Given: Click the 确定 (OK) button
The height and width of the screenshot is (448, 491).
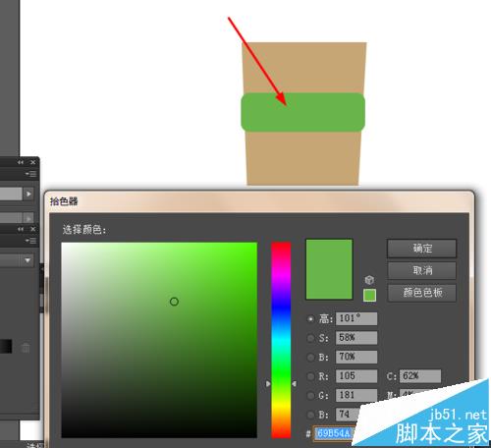Looking at the screenshot, I should [421, 249].
